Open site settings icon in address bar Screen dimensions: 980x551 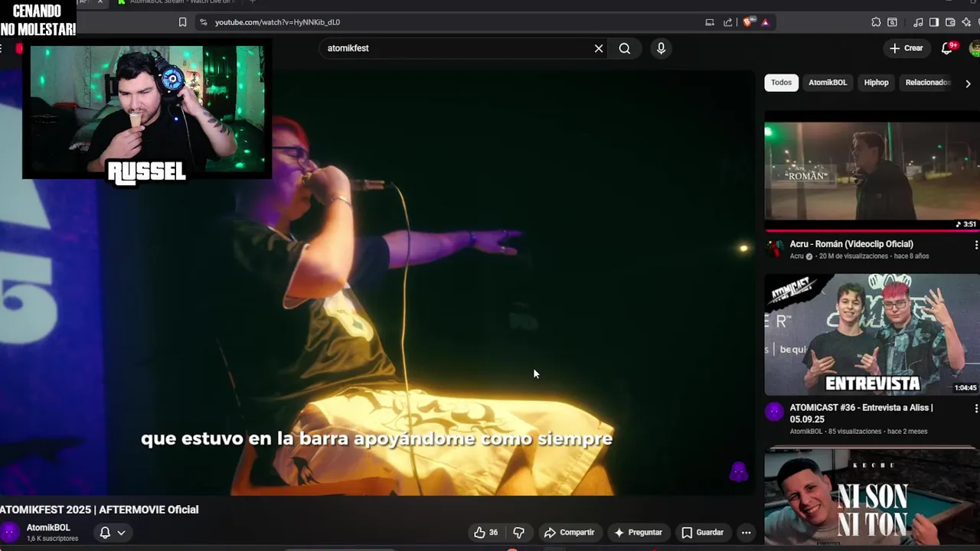point(203,22)
